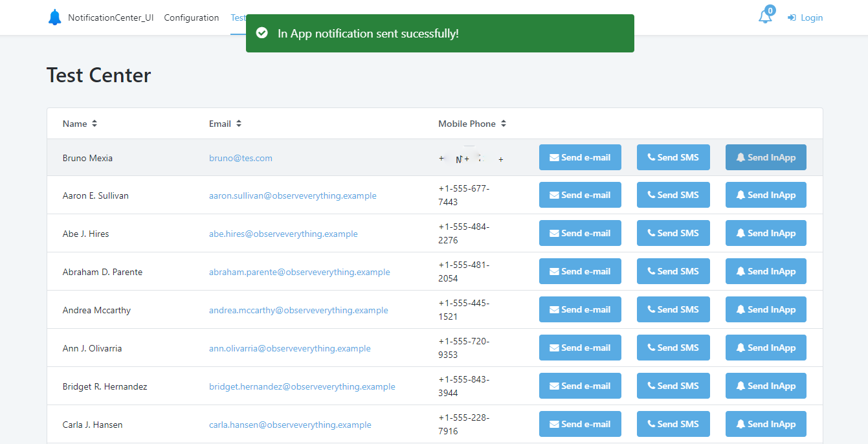Click the sign-in arrow icon next to Login
This screenshot has height=444, width=868.
[790, 17]
